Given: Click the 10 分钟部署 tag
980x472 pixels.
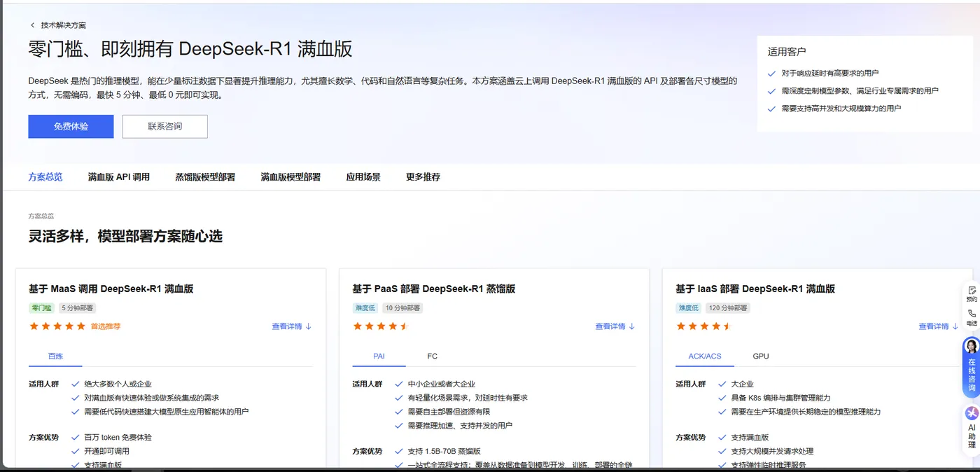Looking at the screenshot, I should 402,308.
